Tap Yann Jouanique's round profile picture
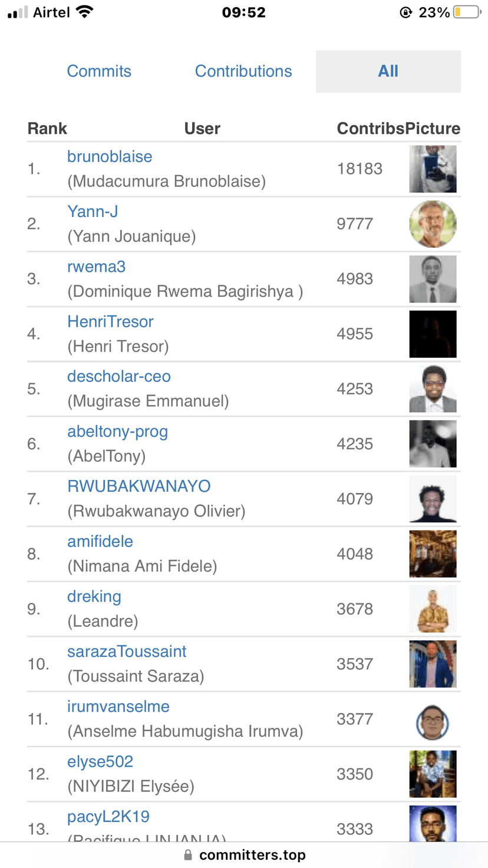Image resolution: width=488 pixels, height=868 pixels. [x=433, y=224]
